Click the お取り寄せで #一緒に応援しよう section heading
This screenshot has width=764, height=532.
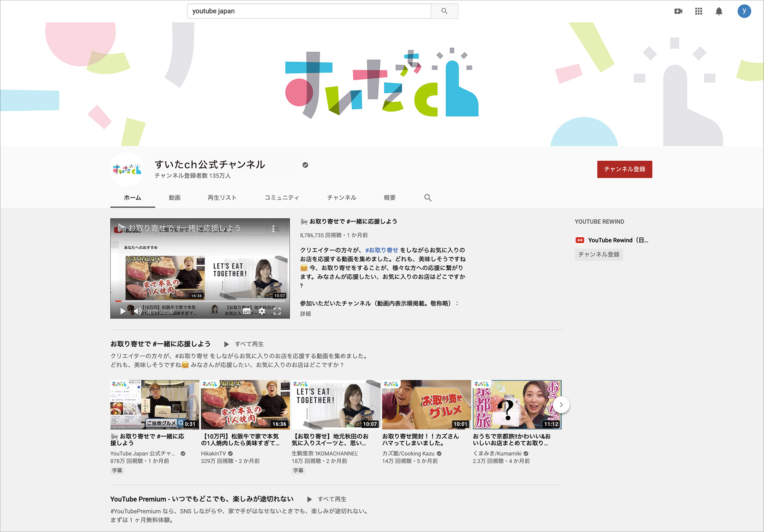[x=160, y=344]
